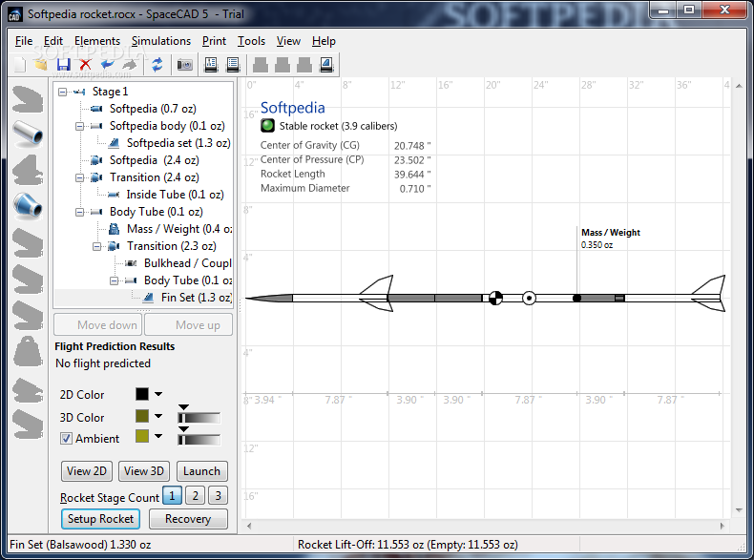Click the print design report icon

point(211,65)
